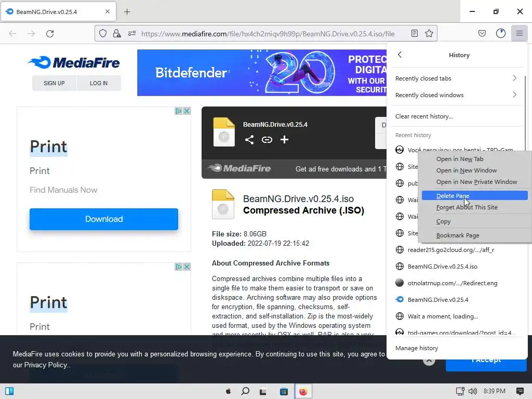Expand Recently closed tabs submenu

pyautogui.click(x=456, y=78)
